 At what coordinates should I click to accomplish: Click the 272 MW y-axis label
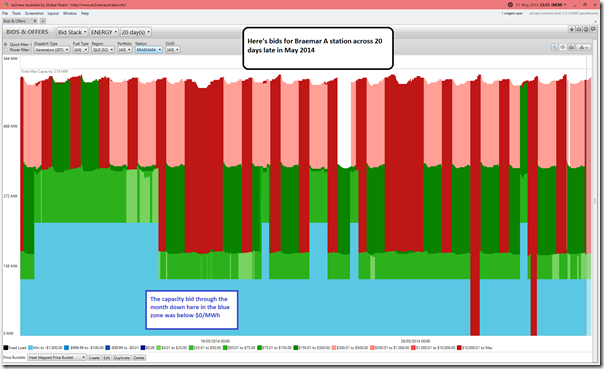10,196
